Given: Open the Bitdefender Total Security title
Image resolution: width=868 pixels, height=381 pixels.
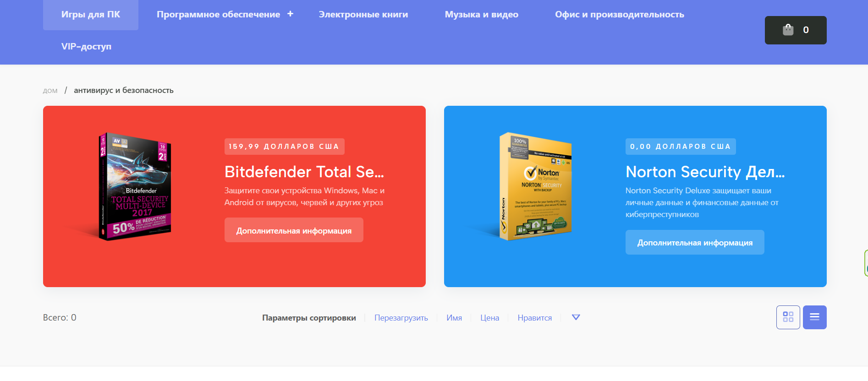Looking at the screenshot, I should point(304,172).
